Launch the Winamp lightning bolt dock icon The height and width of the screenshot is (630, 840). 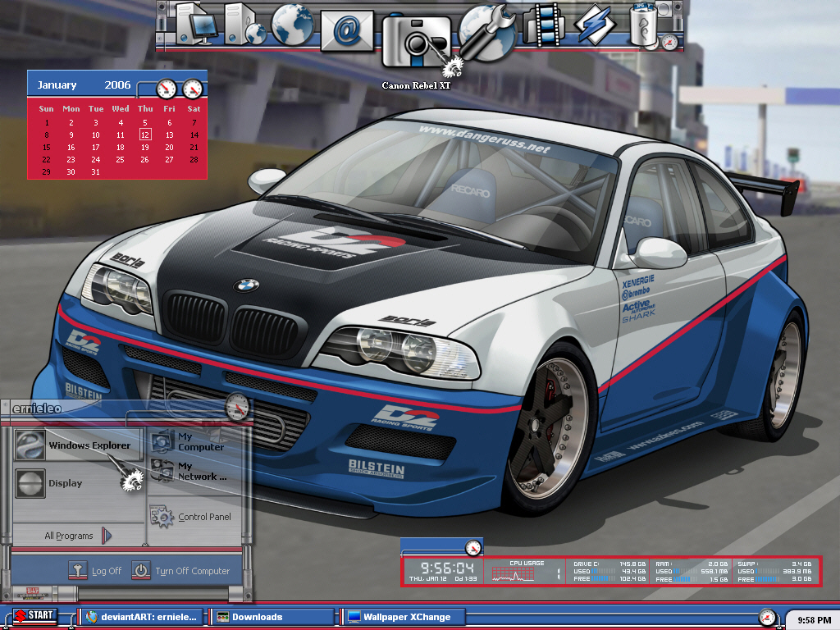[595, 25]
